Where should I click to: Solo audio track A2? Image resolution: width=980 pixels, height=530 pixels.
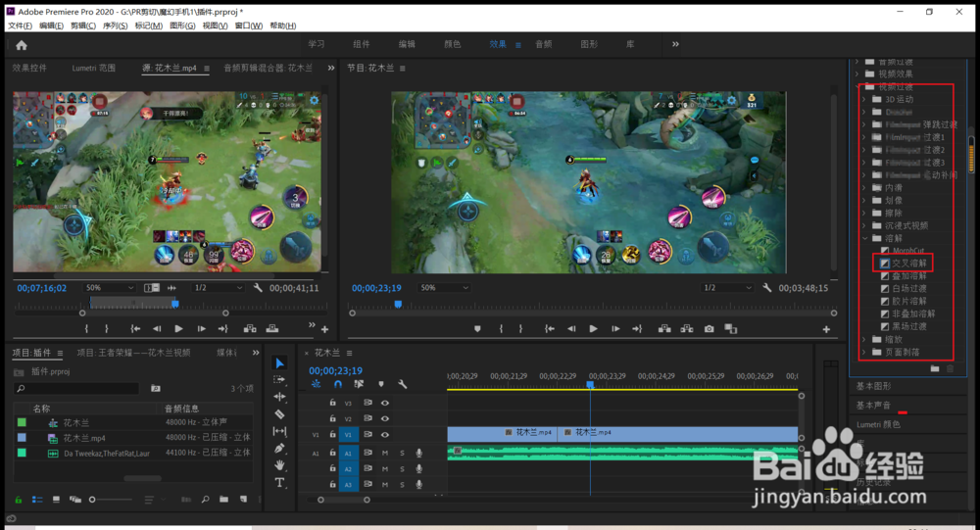coord(402,469)
